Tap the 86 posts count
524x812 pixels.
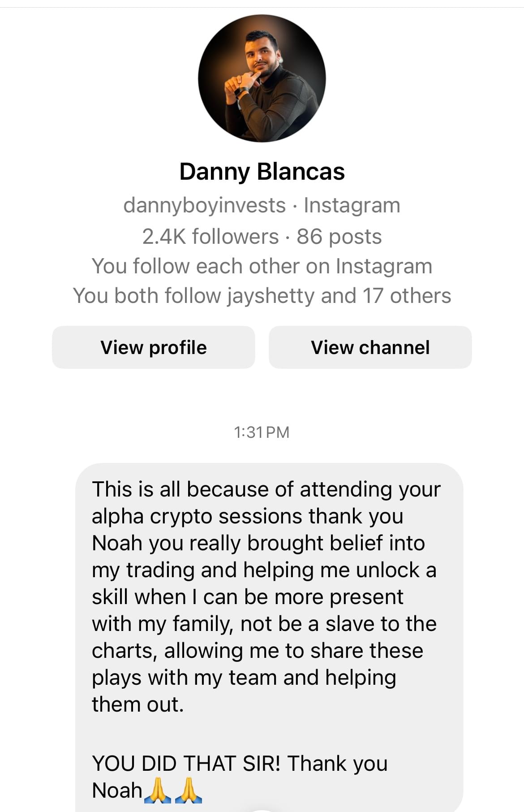339,237
